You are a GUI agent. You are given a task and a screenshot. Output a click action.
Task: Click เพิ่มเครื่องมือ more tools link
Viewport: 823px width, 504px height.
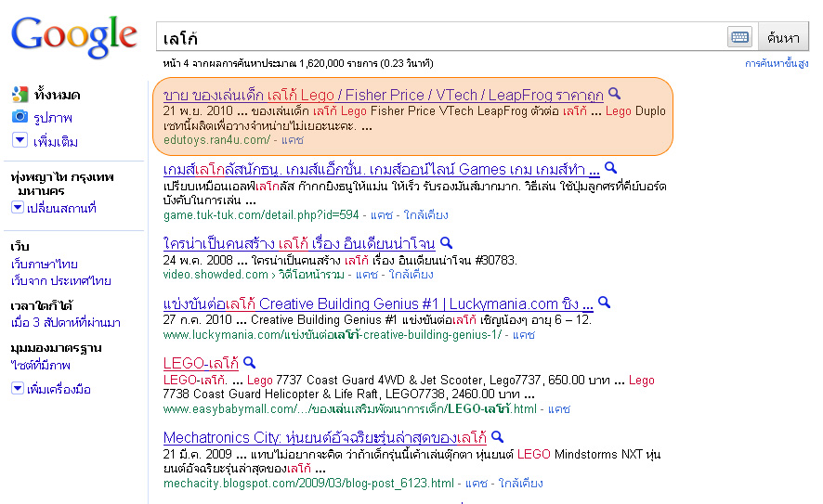(59, 389)
